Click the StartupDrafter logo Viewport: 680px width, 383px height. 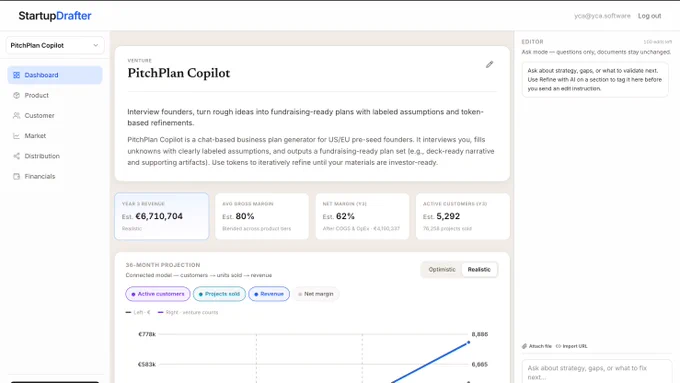point(55,16)
